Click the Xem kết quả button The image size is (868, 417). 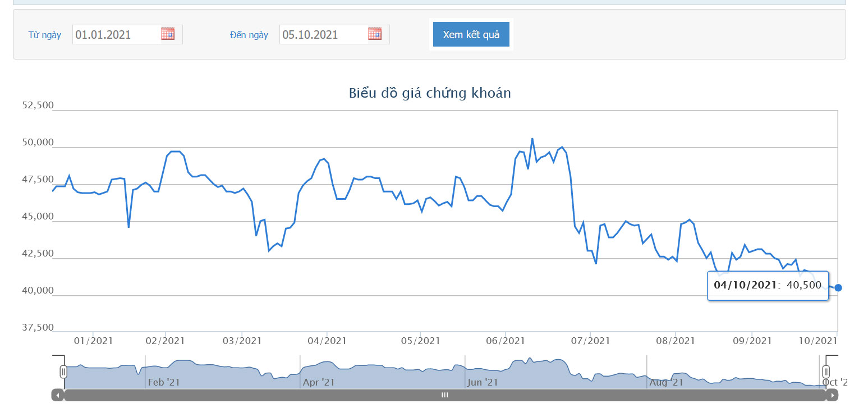(x=471, y=34)
